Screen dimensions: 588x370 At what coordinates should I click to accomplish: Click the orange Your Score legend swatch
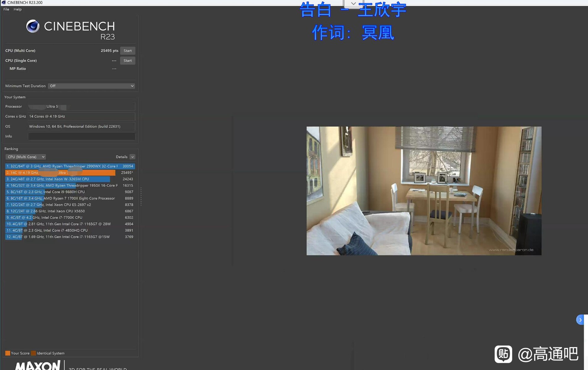8,353
